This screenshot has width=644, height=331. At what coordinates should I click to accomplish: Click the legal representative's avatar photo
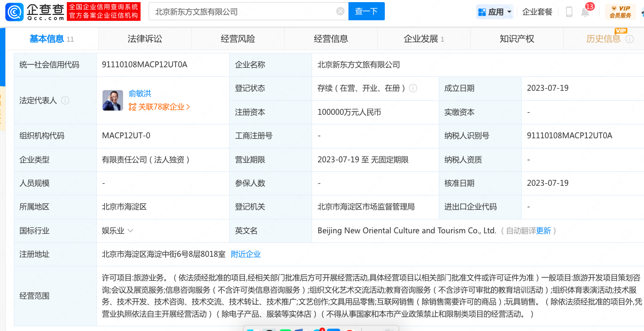coord(112,100)
